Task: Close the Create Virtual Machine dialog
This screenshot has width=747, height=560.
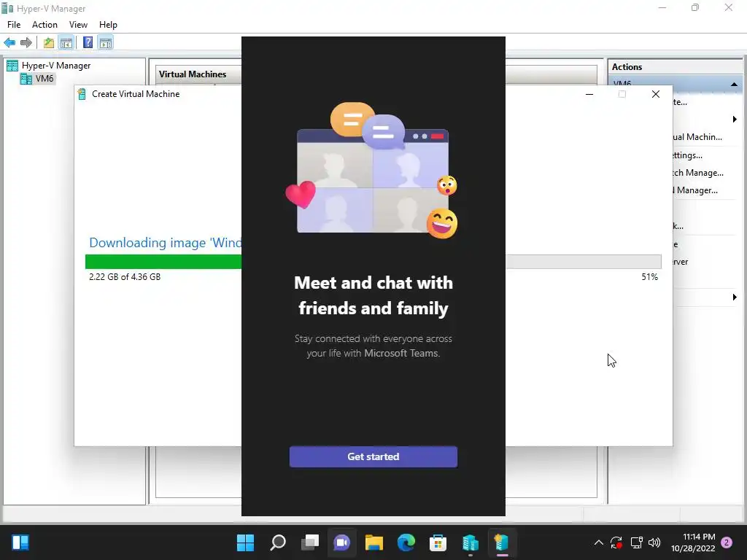Action: [656, 94]
